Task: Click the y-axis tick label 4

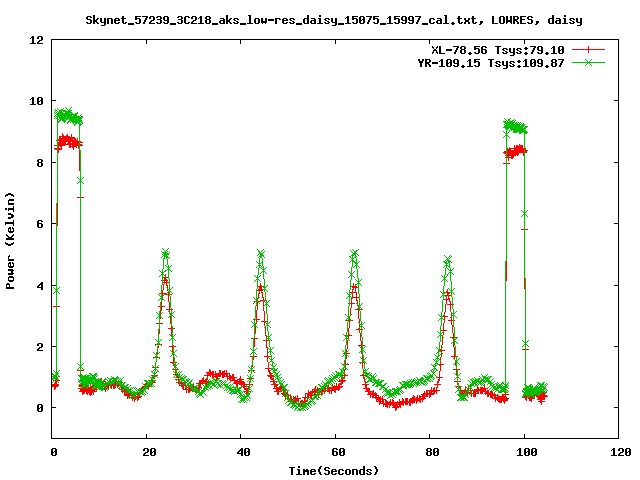Action: [x=40, y=286]
